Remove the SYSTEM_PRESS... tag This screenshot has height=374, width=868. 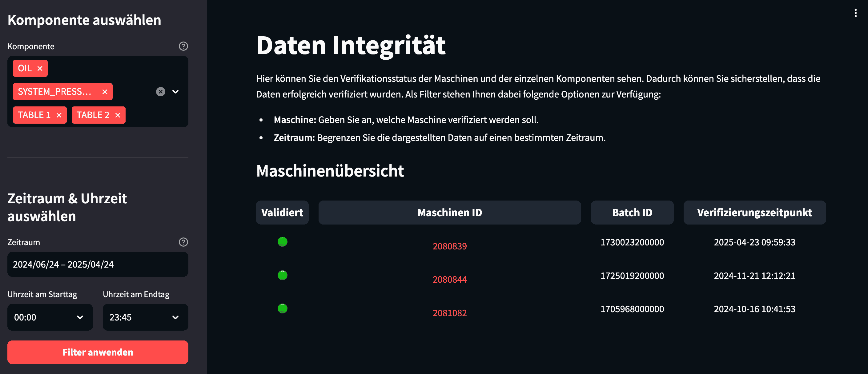(105, 92)
